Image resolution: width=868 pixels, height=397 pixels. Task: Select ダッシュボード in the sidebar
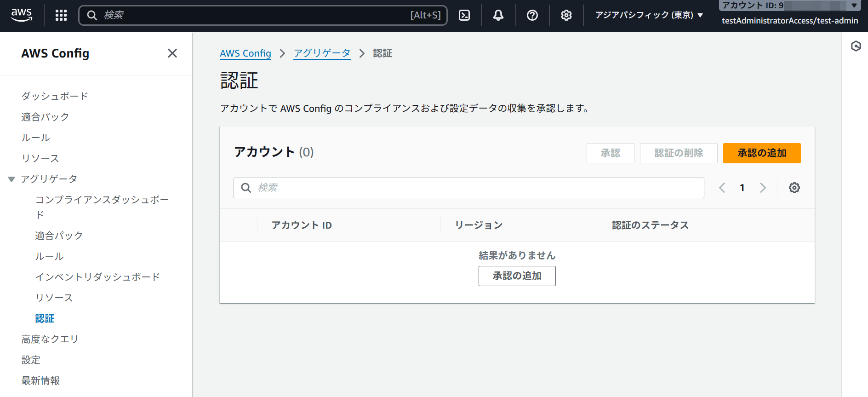pos(55,96)
